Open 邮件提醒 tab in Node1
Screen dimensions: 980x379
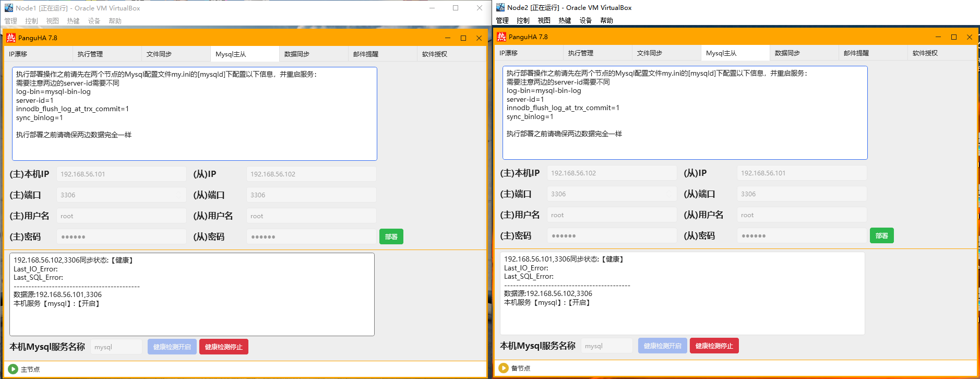[x=383, y=54]
